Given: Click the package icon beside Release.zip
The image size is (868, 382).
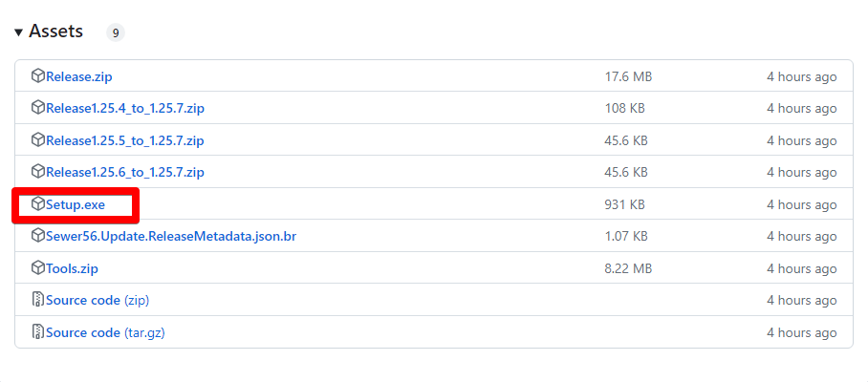Looking at the screenshot, I should pos(38,76).
